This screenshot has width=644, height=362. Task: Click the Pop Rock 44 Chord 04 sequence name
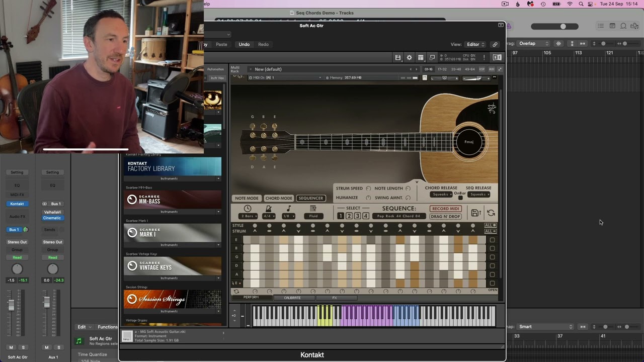click(398, 216)
